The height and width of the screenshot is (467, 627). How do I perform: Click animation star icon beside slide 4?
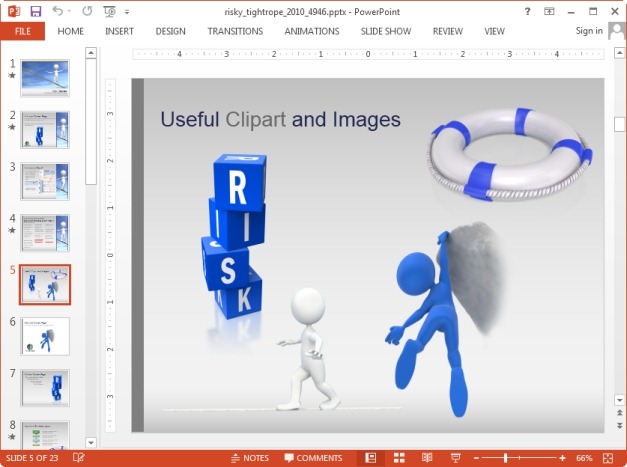12,230
